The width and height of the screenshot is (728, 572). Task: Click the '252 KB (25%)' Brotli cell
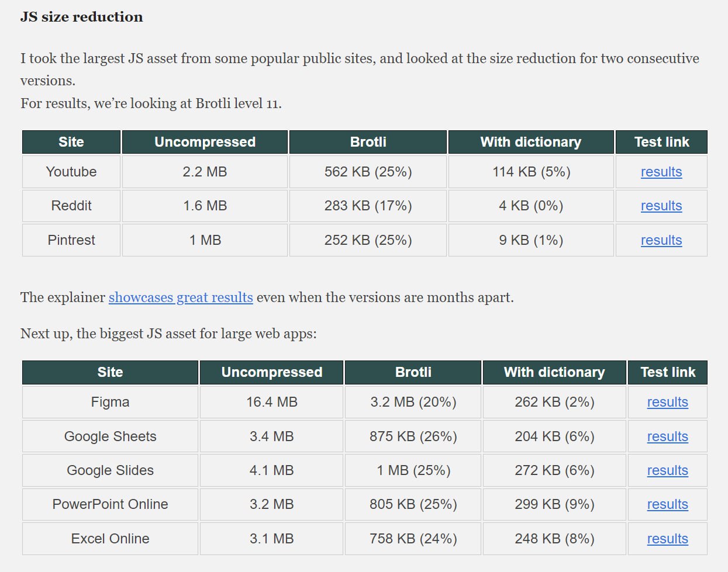tap(368, 240)
